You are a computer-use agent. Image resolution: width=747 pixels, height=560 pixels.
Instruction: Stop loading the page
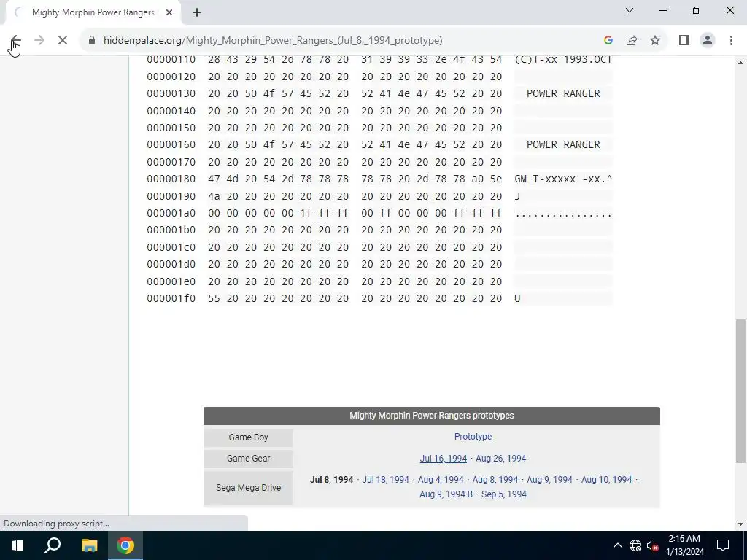[x=63, y=41]
